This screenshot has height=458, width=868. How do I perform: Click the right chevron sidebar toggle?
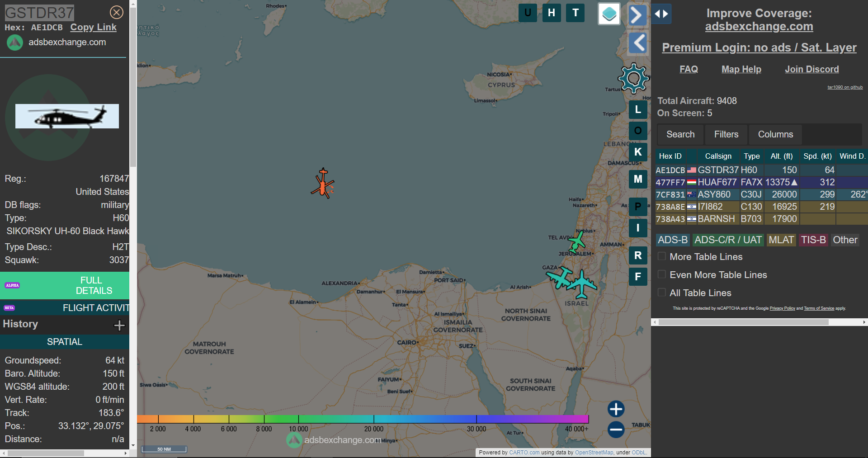(637, 15)
